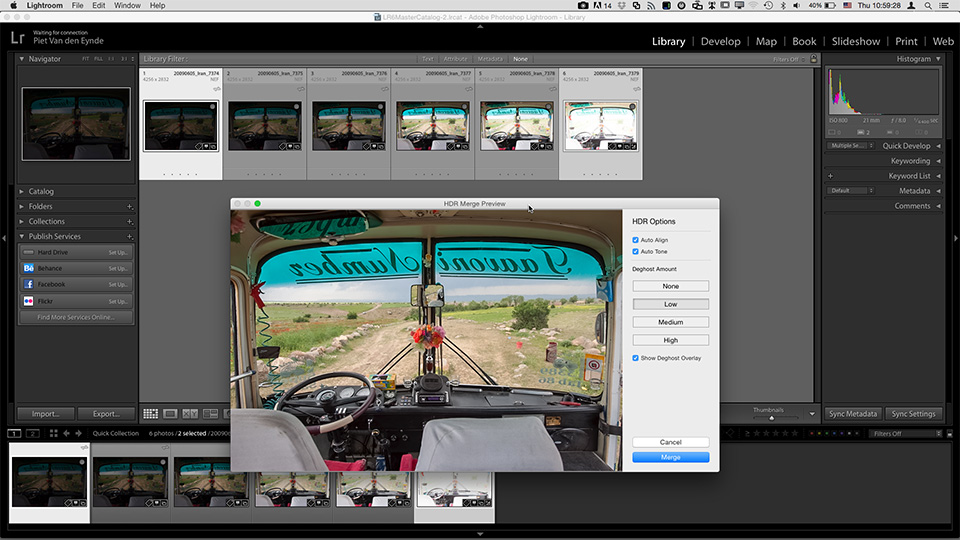The width and height of the screenshot is (960, 540).
Task: Click Find More Services Online button
Action: 76,317
